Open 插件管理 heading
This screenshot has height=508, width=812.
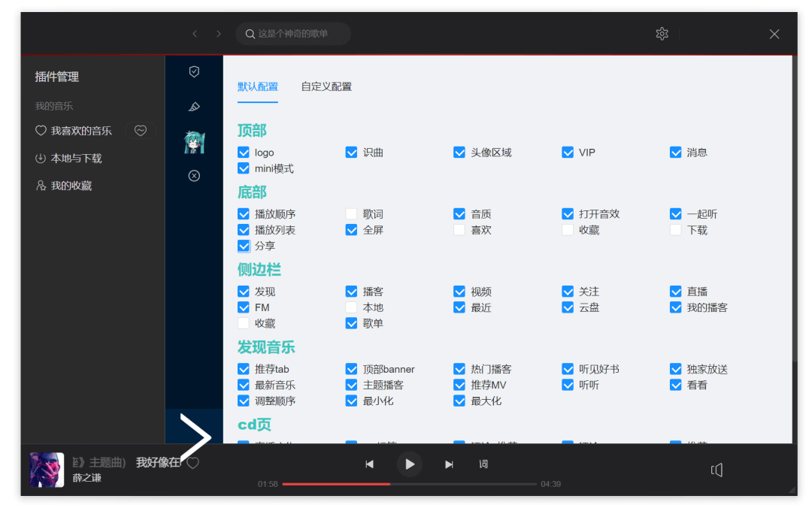coord(57,77)
